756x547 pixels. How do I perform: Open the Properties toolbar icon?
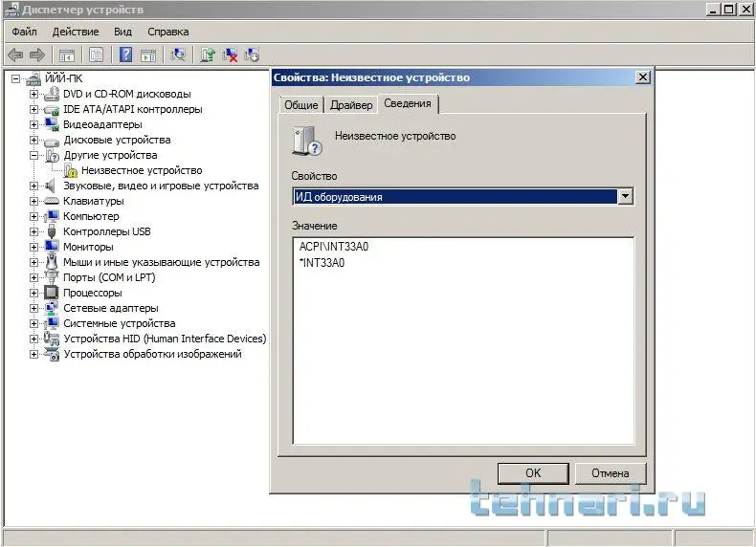96,55
